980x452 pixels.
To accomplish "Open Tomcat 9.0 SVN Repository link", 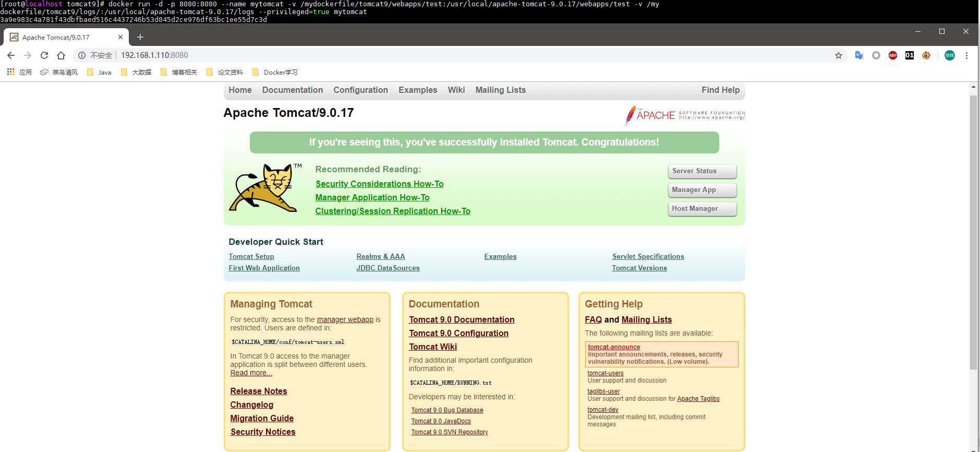I will 450,432.
